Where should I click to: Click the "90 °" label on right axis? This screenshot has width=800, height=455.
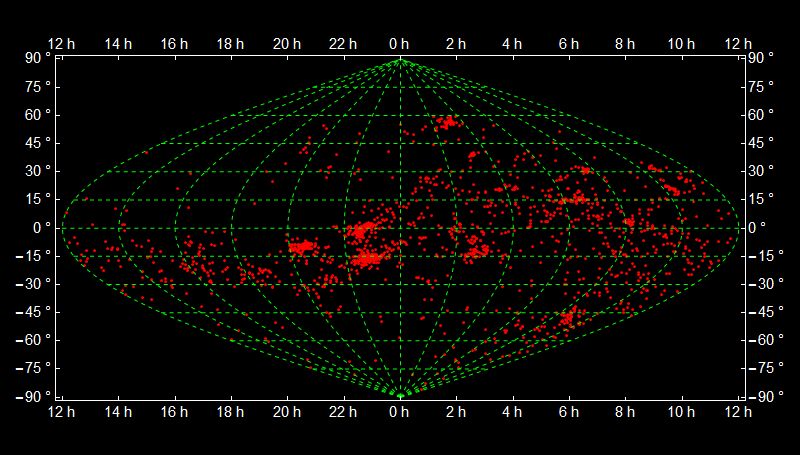coord(761,58)
